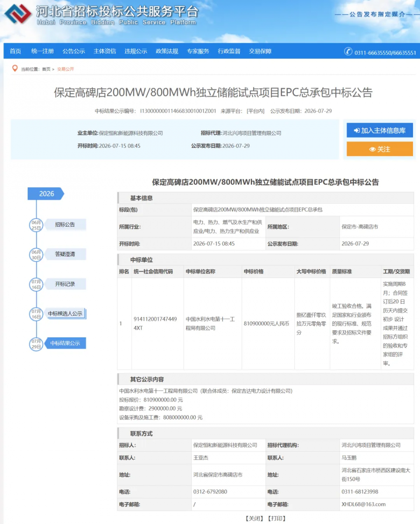Click the 交易公开 breadcrumb link
Image resolution: width=420 pixels, height=524 pixels.
(x=66, y=69)
